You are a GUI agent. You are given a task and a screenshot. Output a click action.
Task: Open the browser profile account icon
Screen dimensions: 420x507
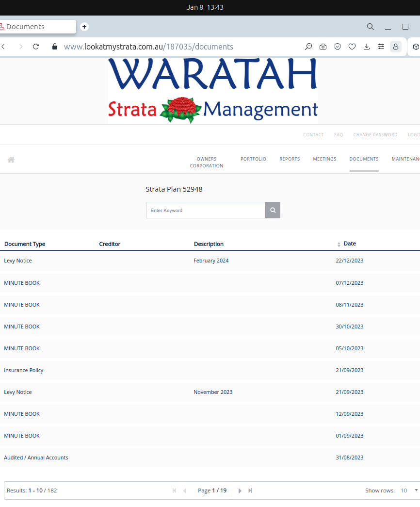[396, 47]
